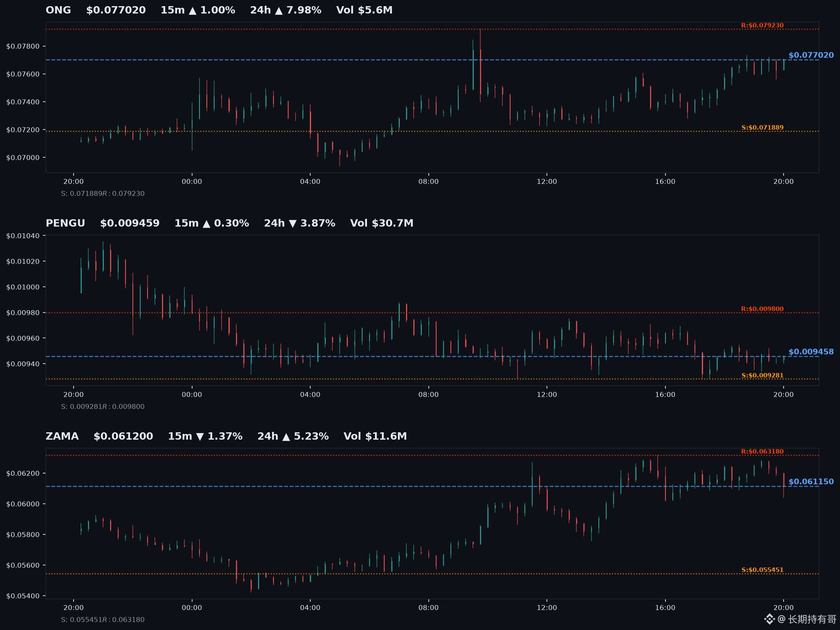Image resolution: width=840 pixels, height=630 pixels.
Task: Click resistance label R:$0.079230
Action: coord(762,25)
